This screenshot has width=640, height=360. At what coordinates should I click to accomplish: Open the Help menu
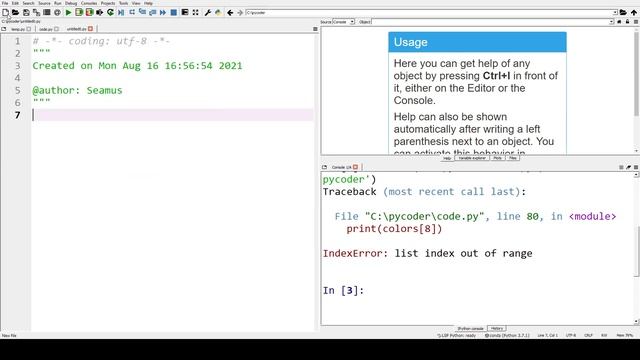pyautogui.click(x=148, y=3)
